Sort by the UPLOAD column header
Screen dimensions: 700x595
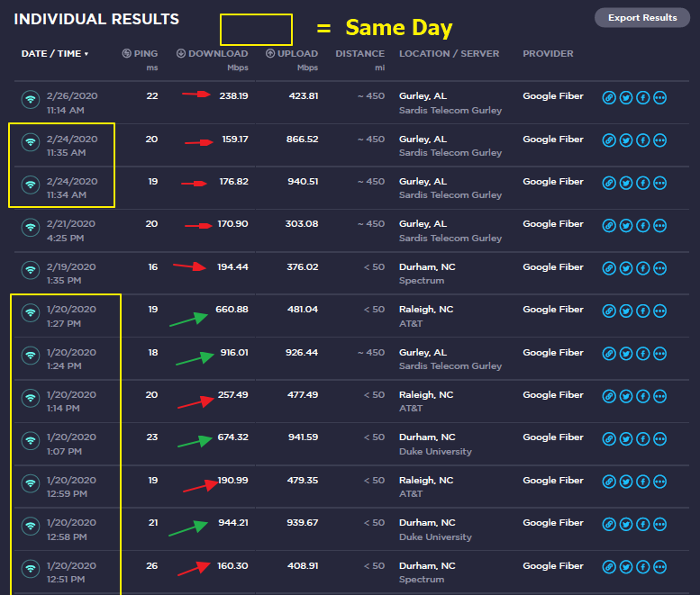tap(292, 53)
